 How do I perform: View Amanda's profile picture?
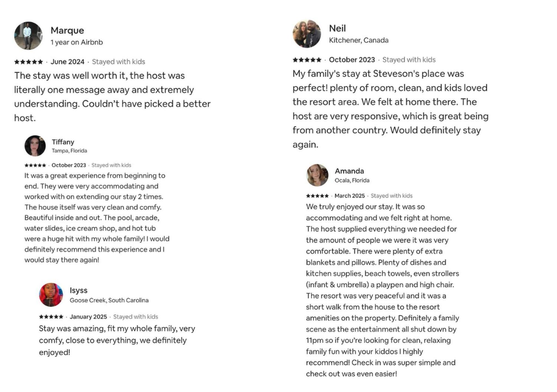(317, 175)
